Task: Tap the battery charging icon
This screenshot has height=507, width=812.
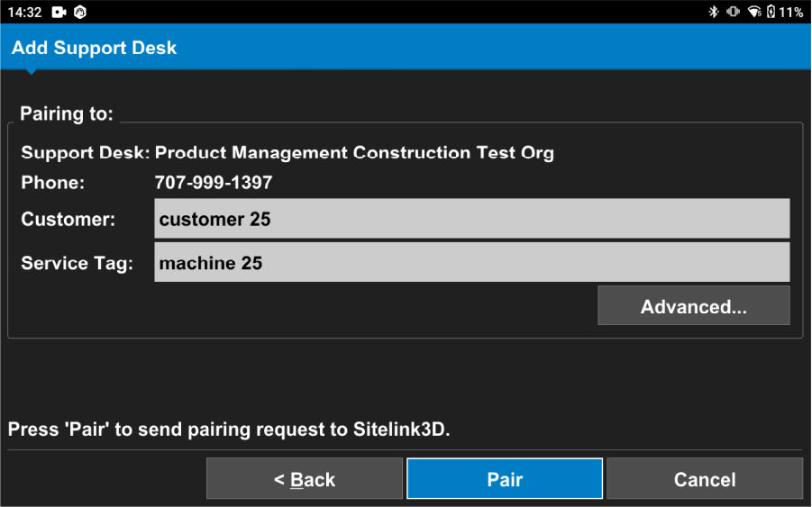Action: coord(771,12)
